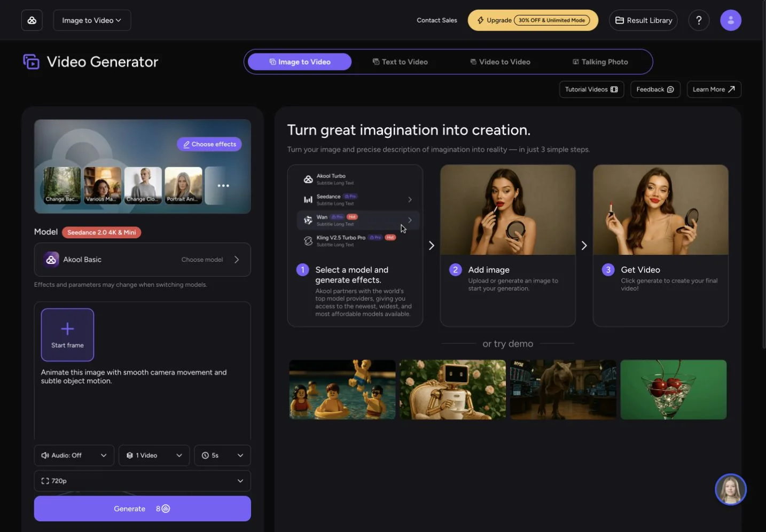Viewport: 766px width, 532px height.
Task: Open the Image to Video header dropdown
Action: tap(92, 20)
